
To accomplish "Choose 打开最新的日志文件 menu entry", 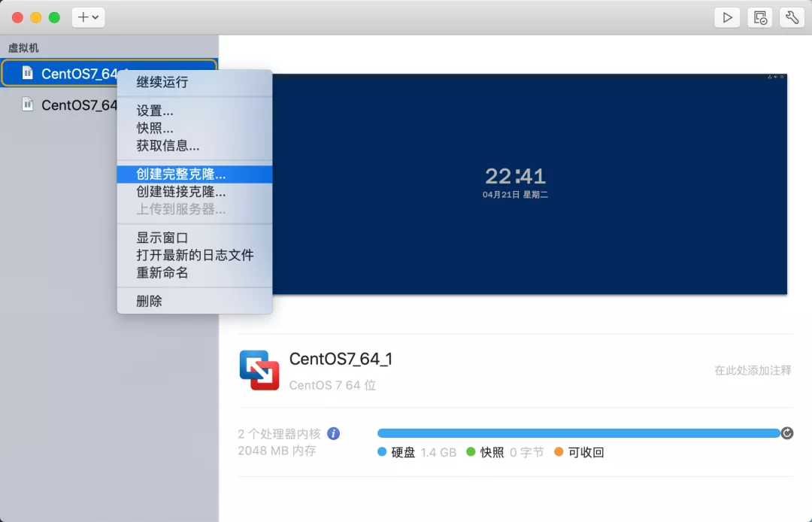I will (195, 255).
